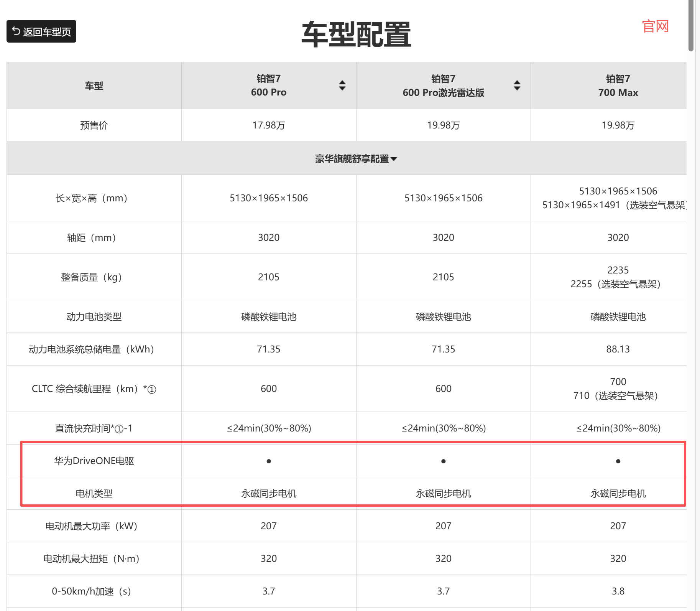700x611 pixels.
Task: Select 19.98万 price under 700 Max
Action: point(618,125)
